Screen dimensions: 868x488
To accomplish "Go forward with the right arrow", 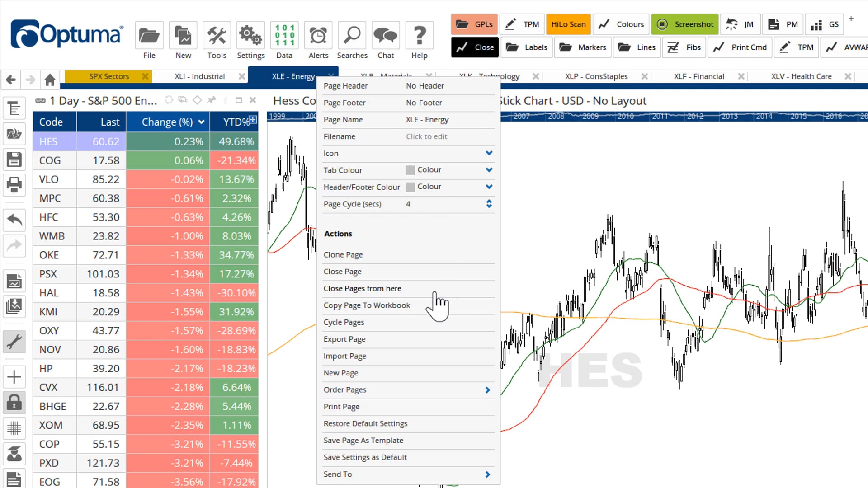I will [x=30, y=80].
